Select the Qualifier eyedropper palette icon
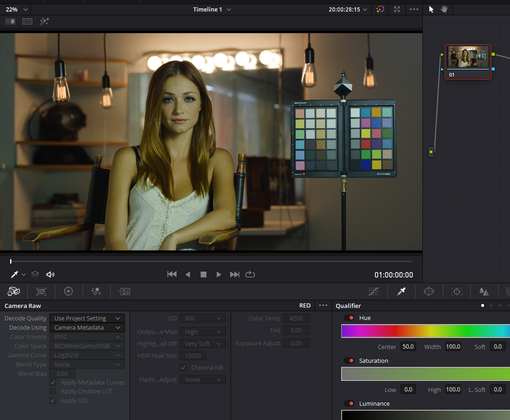 click(401, 291)
